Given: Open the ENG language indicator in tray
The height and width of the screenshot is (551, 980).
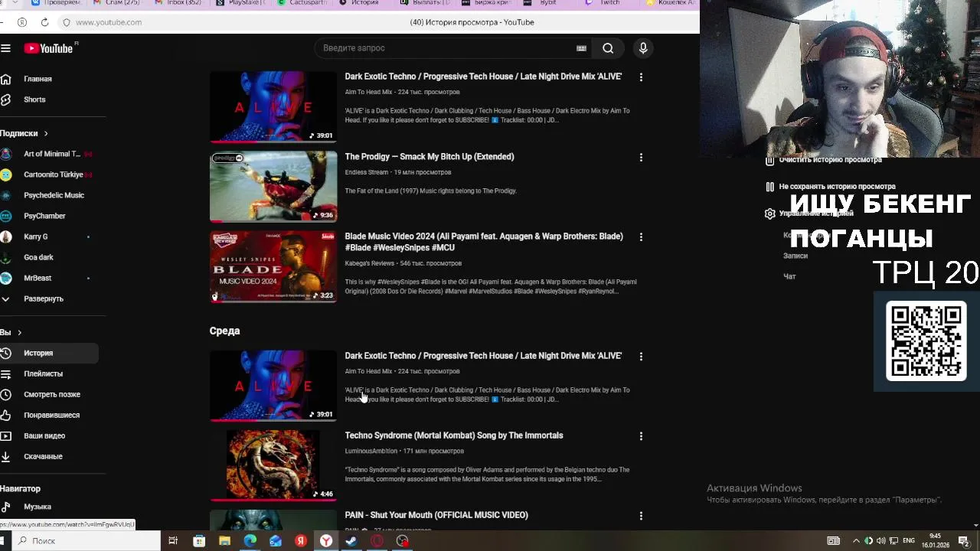Looking at the screenshot, I should [909, 541].
